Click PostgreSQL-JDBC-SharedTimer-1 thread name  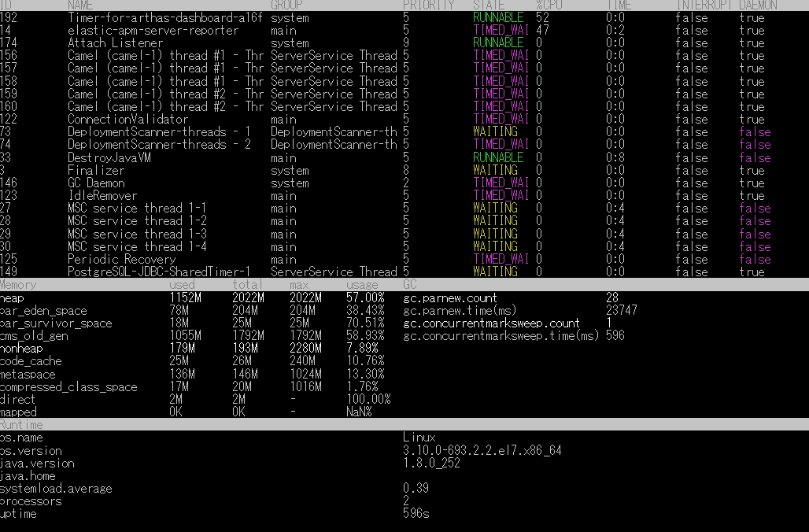pyautogui.click(x=159, y=272)
